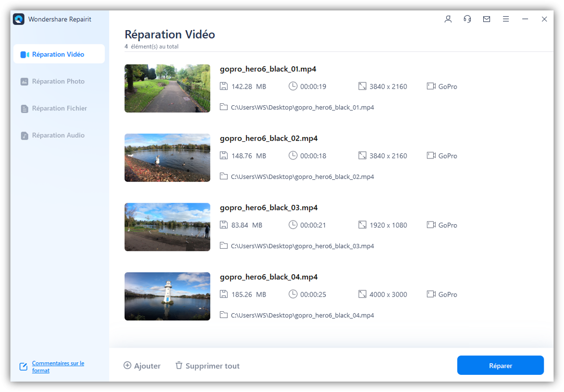
Task: Click the file size icon beside 142.28 MB
Action: point(224,87)
